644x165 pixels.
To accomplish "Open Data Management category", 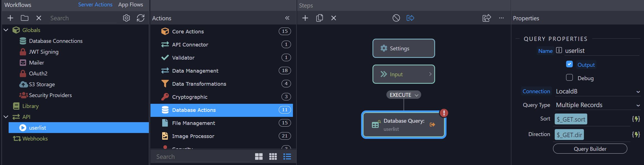I will click(222, 71).
